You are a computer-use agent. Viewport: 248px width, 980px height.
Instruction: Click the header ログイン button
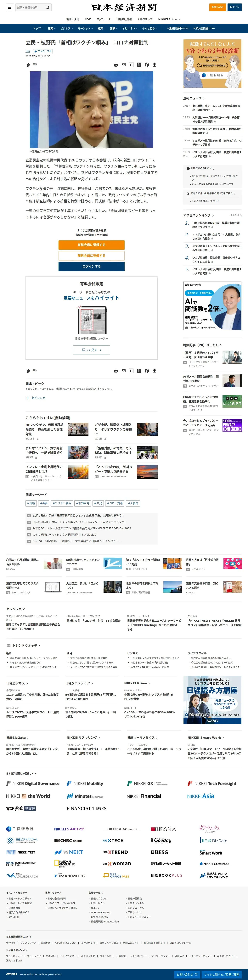[x=235, y=7]
